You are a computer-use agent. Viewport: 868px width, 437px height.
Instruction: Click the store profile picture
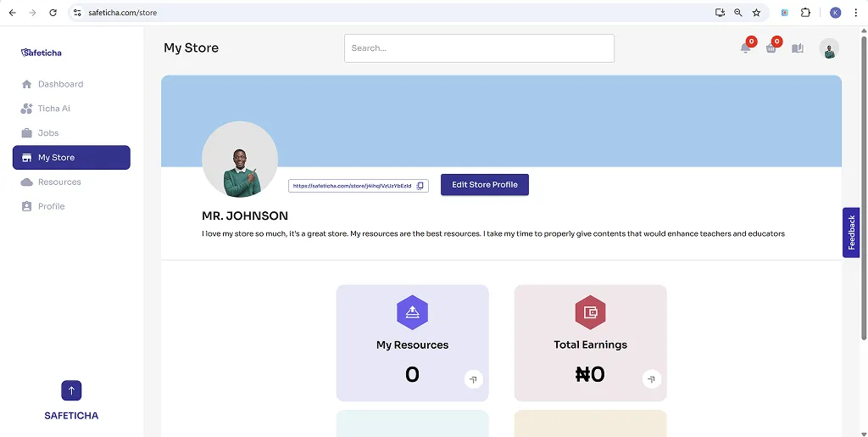(x=240, y=159)
